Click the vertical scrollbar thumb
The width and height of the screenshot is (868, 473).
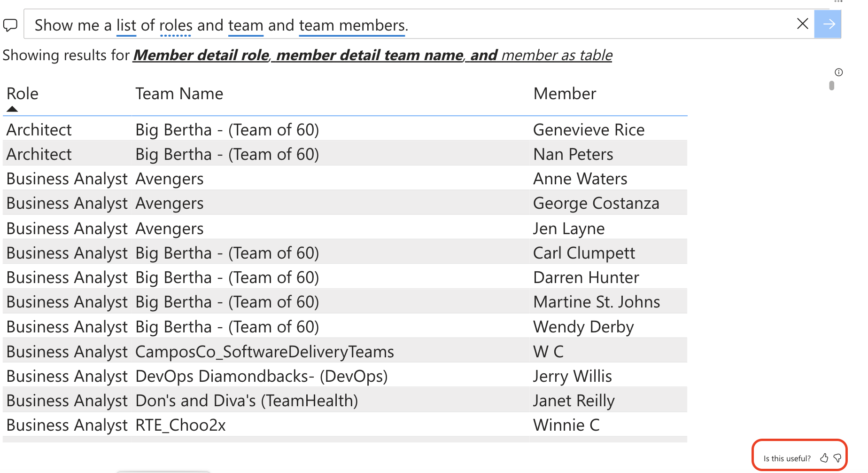[x=831, y=86]
